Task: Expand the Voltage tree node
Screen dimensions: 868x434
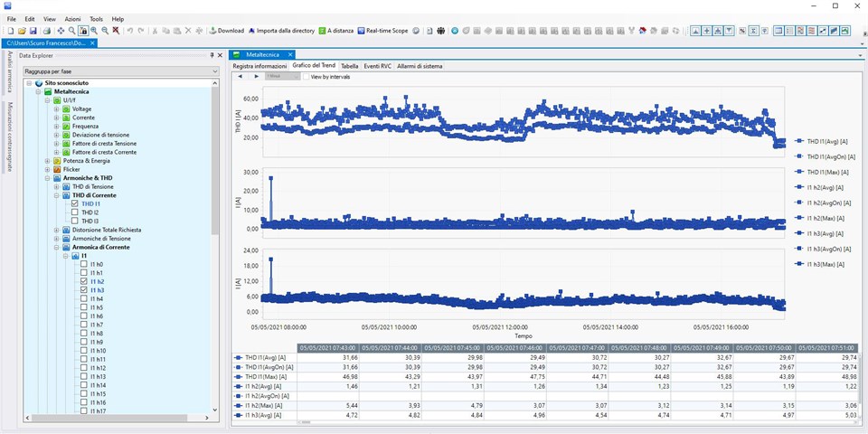Action: click(56, 109)
